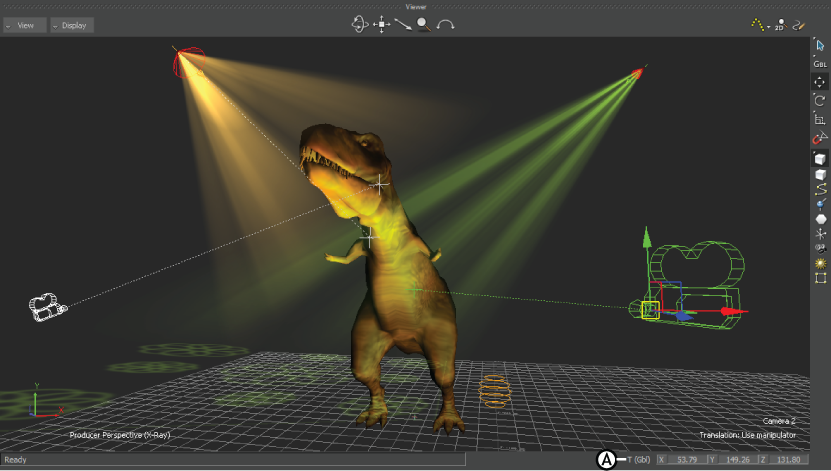Click the tumble/orbit view icon
This screenshot has height=471, width=831.
pyautogui.click(x=359, y=24)
